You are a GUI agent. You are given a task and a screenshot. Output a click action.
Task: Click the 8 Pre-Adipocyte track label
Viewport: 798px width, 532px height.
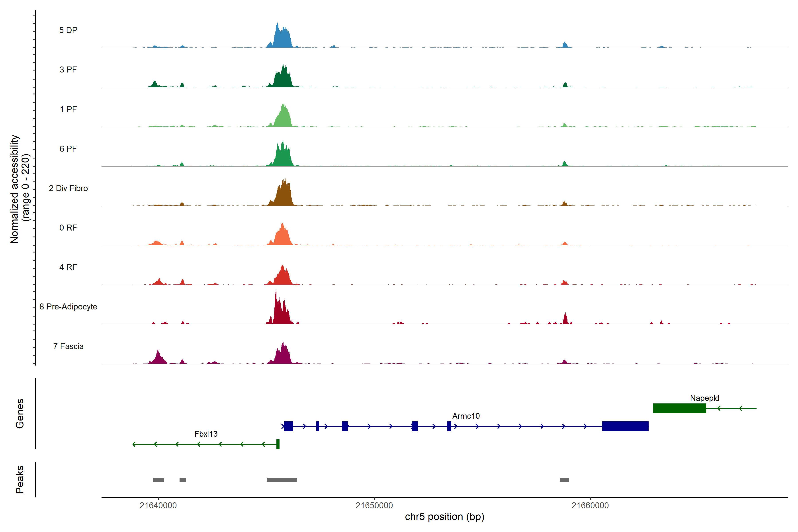tap(68, 307)
